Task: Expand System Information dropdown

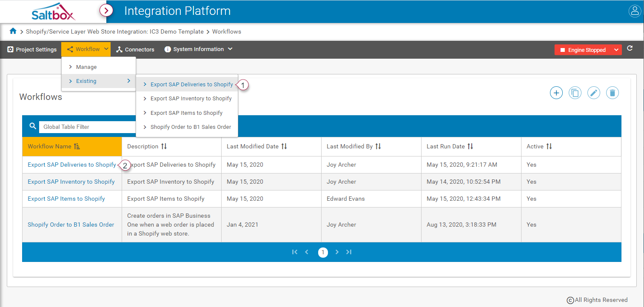Action: click(x=199, y=49)
